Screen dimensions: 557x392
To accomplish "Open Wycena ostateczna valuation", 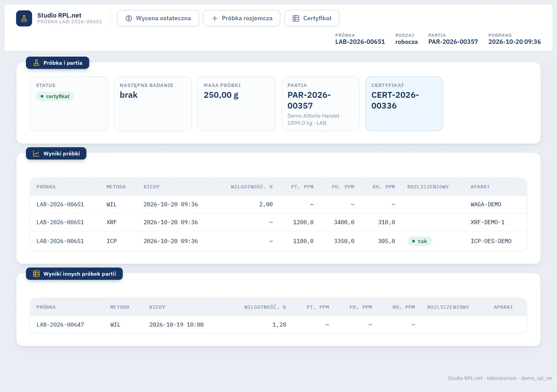I will 158,18.
